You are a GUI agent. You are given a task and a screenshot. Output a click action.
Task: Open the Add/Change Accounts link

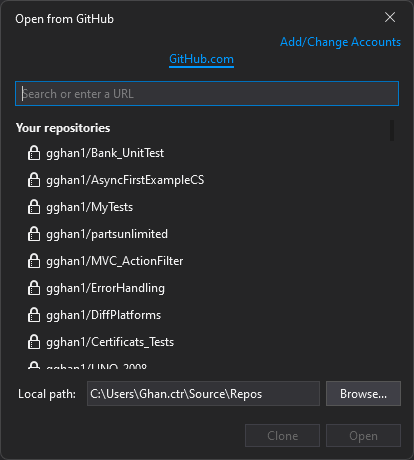click(x=340, y=42)
